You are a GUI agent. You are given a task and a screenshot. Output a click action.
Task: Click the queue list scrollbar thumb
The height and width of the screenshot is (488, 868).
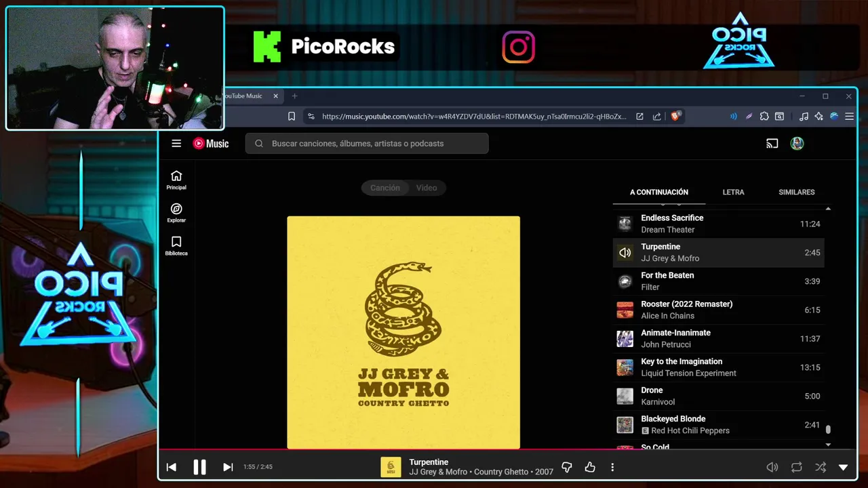pyautogui.click(x=828, y=429)
